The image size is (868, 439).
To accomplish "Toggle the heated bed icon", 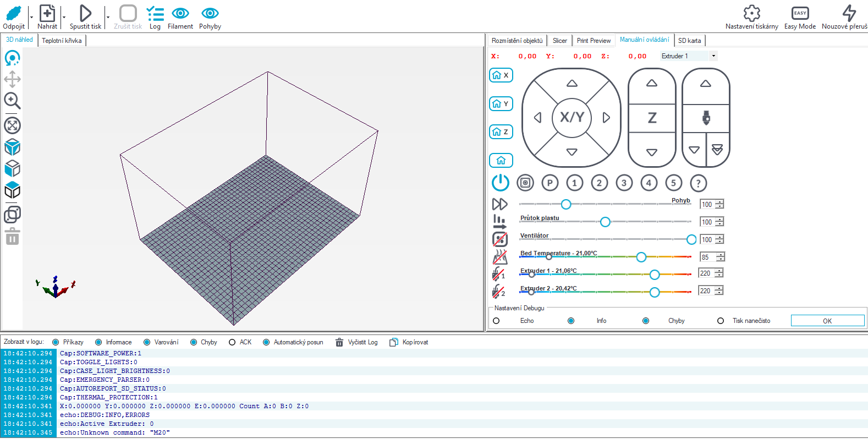I will tap(500, 257).
